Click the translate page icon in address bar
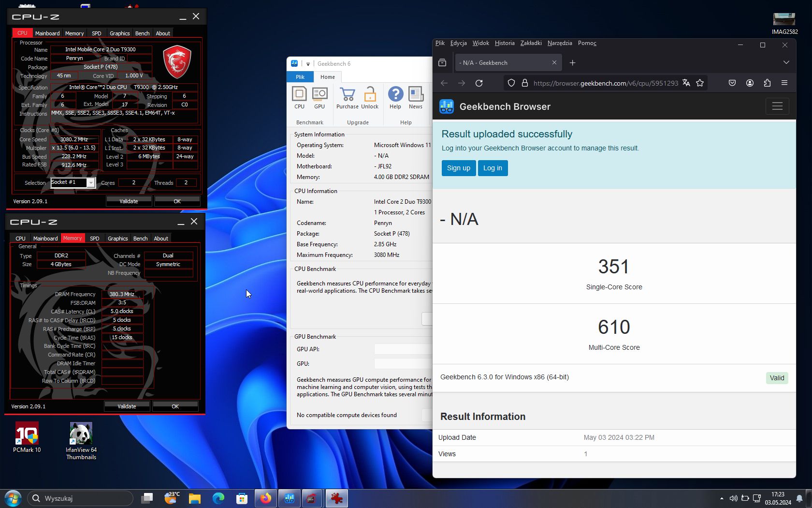This screenshot has width=812, height=508. tap(686, 83)
